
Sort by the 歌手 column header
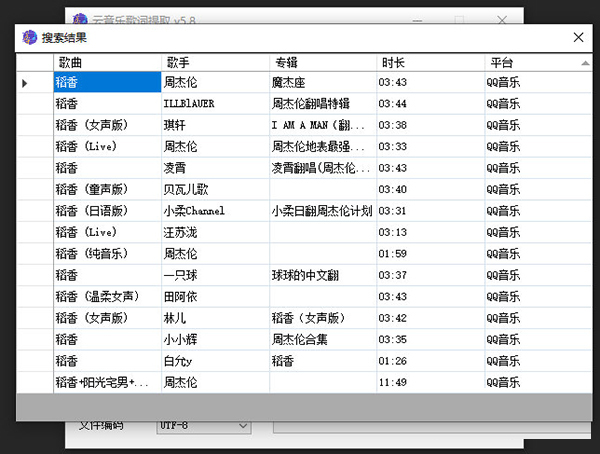[215, 62]
